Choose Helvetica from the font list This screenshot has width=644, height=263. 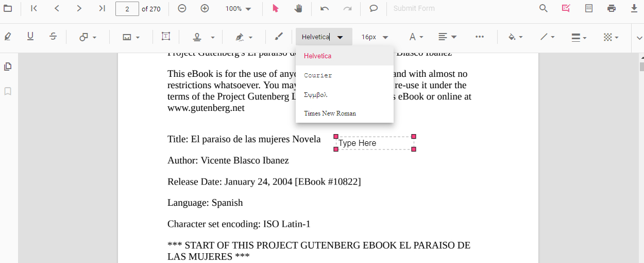click(x=345, y=56)
